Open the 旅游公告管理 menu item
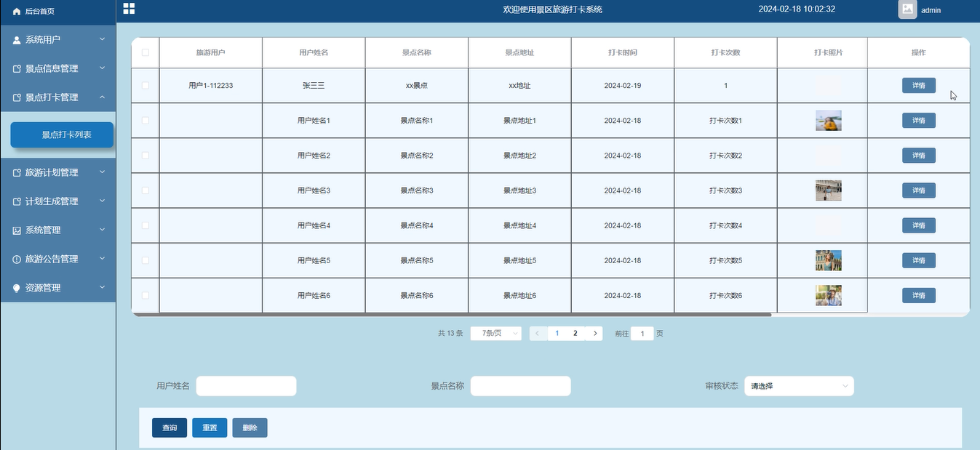 point(58,260)
